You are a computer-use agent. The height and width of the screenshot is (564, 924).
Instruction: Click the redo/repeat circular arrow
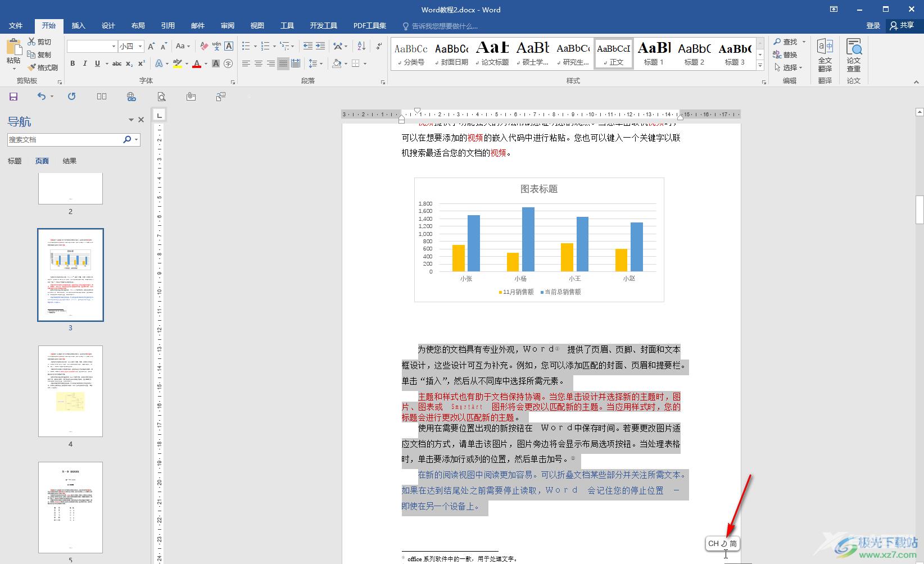point(72,97)
